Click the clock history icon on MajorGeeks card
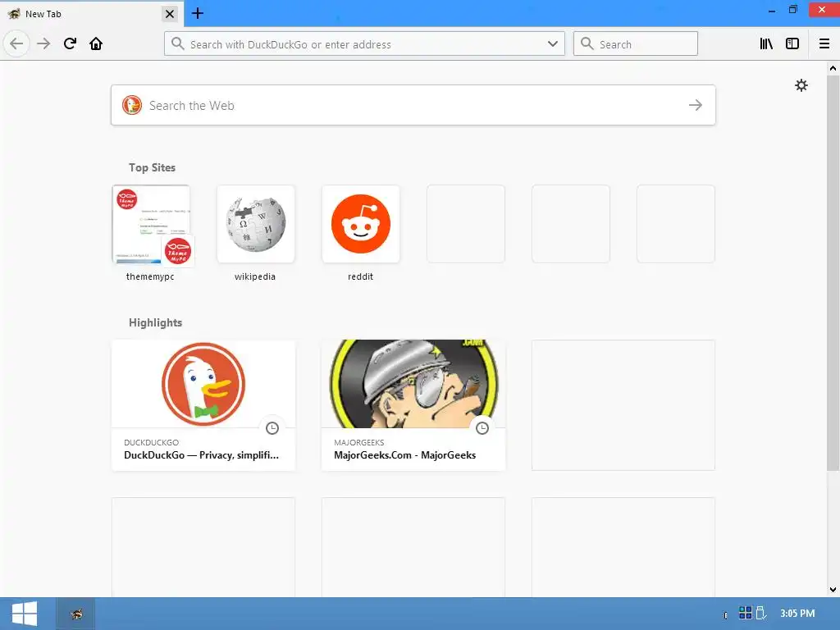Image resolution: width=840 pixels, height=630 pixels. [482, 428]
